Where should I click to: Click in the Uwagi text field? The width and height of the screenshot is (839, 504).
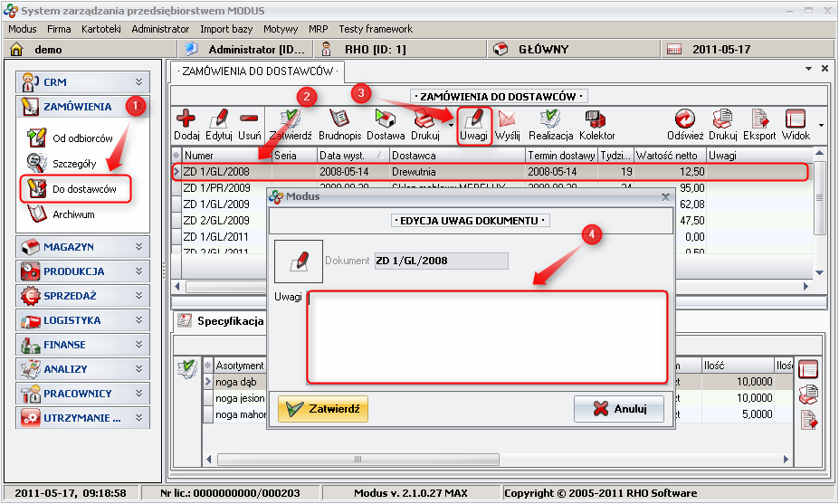(487, 337)
